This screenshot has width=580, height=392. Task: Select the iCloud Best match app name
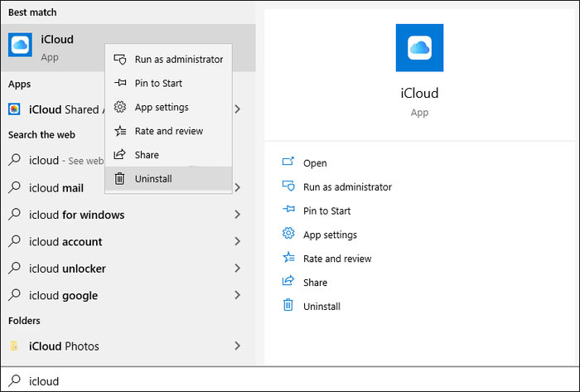tap(57, 39)
